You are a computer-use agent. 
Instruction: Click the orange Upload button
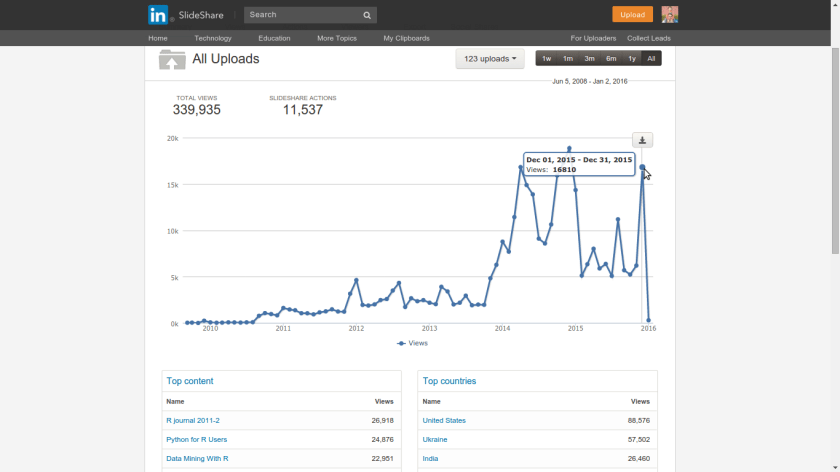[x=632, y=14]
